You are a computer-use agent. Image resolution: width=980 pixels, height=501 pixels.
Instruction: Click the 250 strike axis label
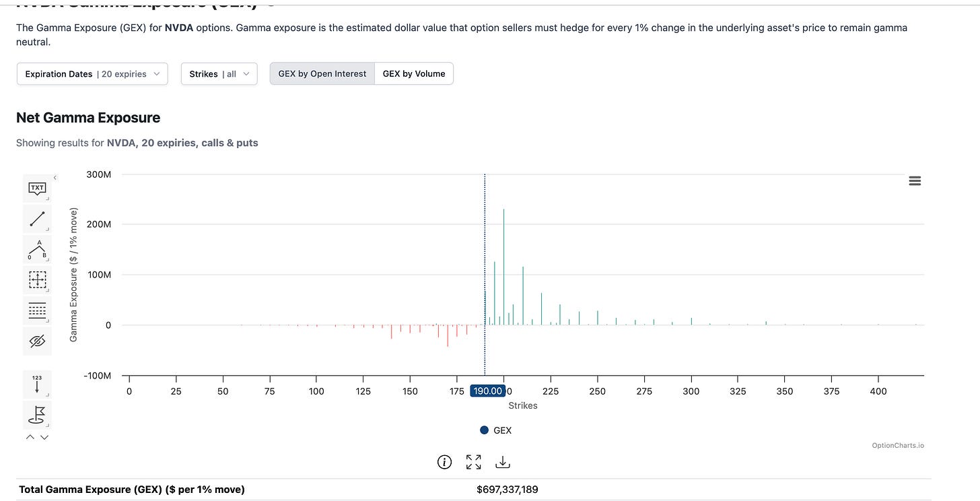(x=597, y=391)
